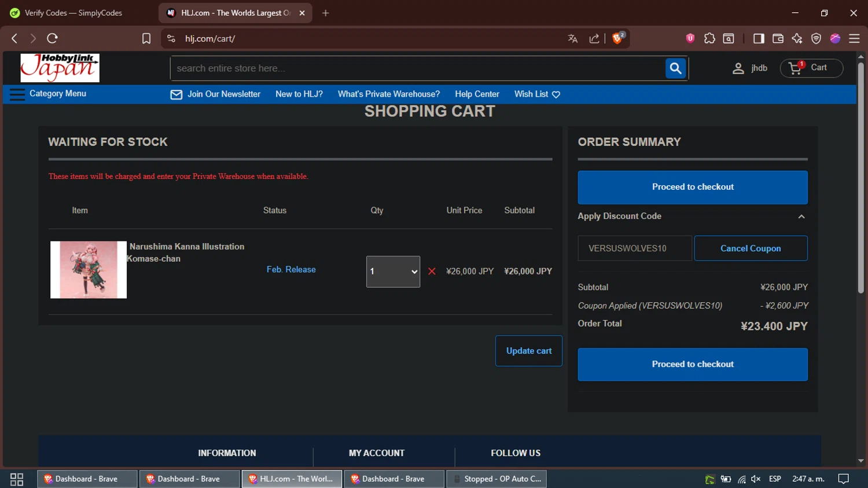
Task: Switch to Verify Codes — SimplyCodes tab
Action: pyautogui.click(x=73, y=13)
